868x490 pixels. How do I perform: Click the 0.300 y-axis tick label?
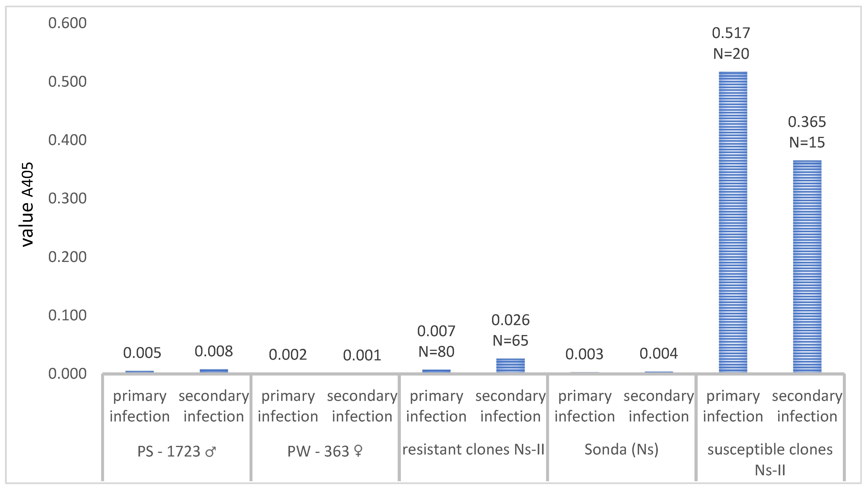point(67,198)
